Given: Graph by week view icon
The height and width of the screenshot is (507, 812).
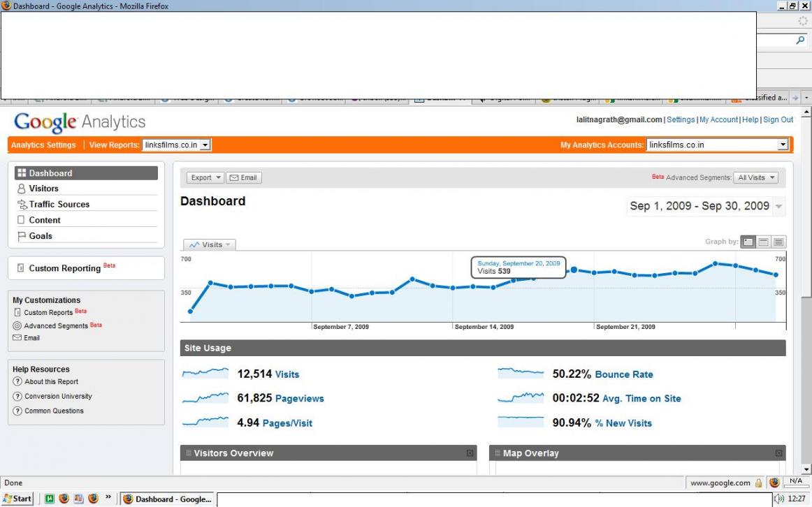Looking at the screenshot, I should coord(763,242).
